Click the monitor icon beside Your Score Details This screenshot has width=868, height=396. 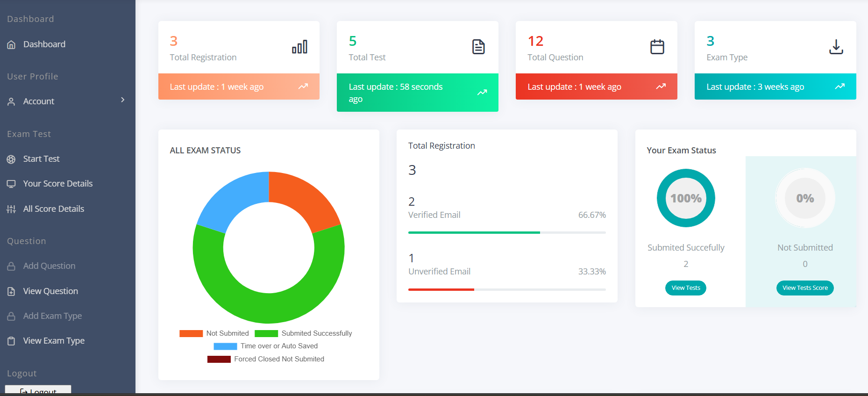[11, 184]
